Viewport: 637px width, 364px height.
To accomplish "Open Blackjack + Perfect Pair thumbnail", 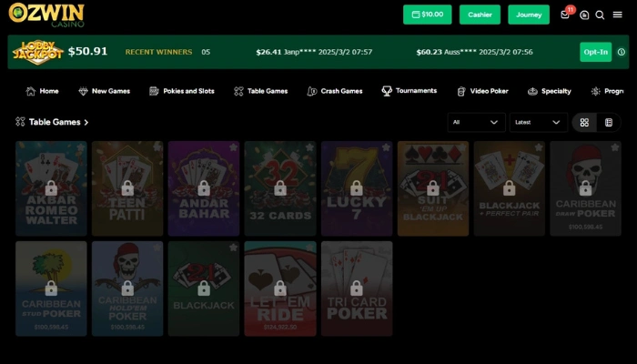I will coord(510,188).
